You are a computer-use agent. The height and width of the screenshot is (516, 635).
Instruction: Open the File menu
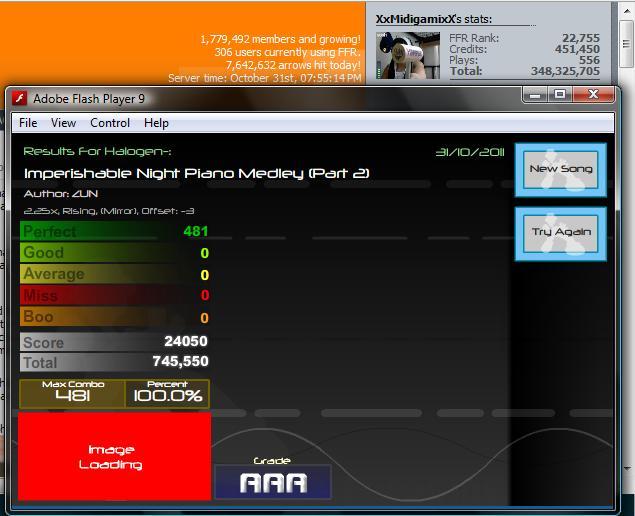[x=28, y=123]
